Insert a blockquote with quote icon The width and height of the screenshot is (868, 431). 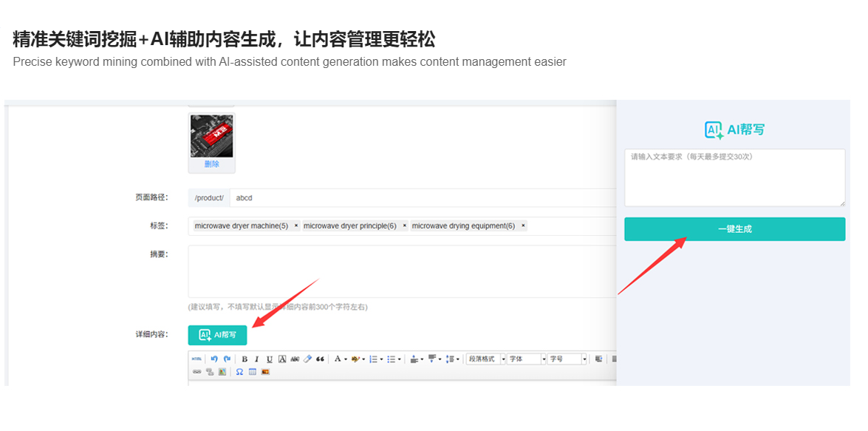(x=320, y=359)
